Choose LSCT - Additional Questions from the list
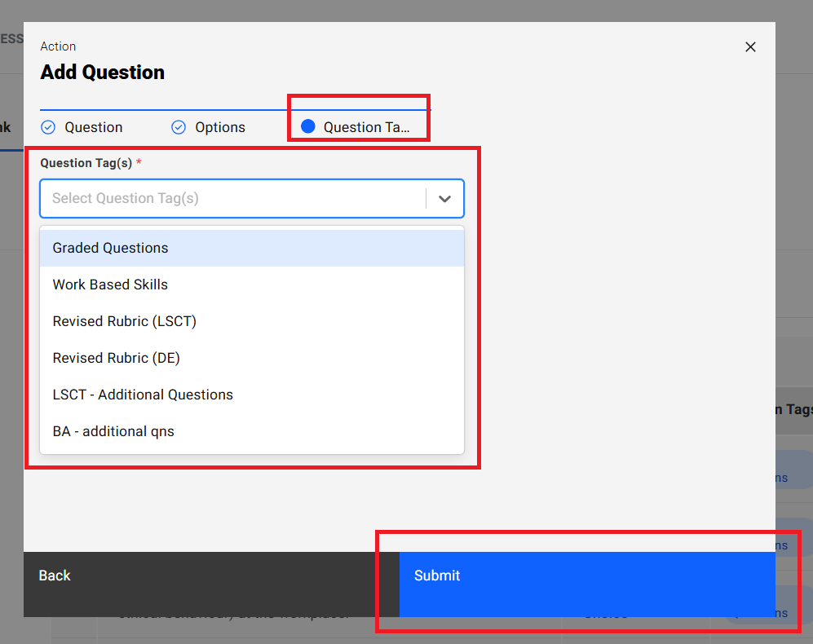The height and width of the screenshot is (644, 813). [x=143, y=395]
